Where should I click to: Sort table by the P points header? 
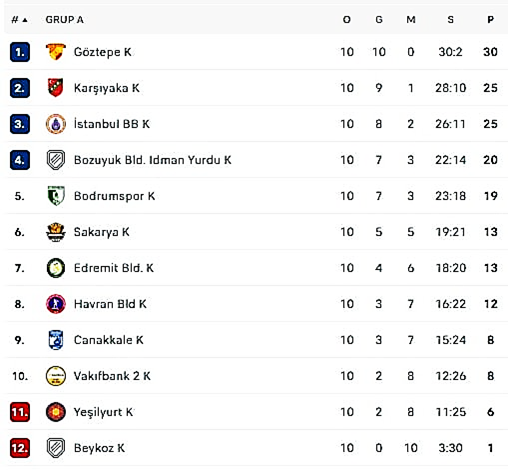pyautogui.click(x=490, y=20)
